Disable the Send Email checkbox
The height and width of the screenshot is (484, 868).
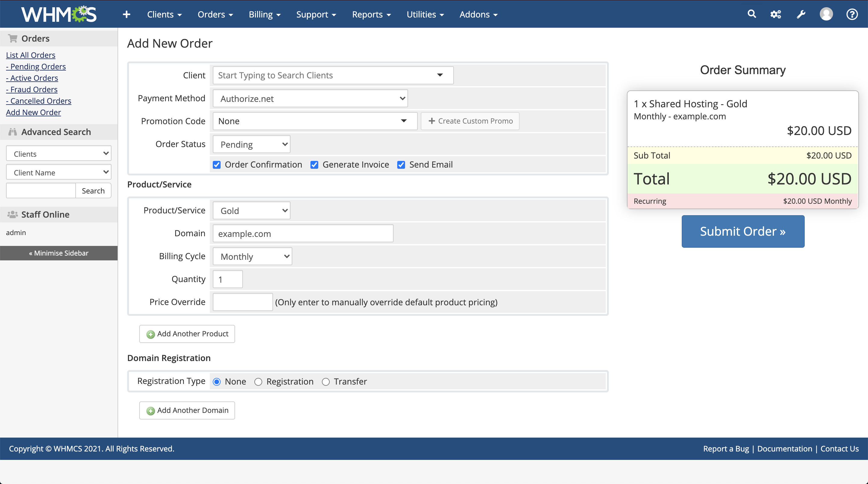[x=401, y=165]
